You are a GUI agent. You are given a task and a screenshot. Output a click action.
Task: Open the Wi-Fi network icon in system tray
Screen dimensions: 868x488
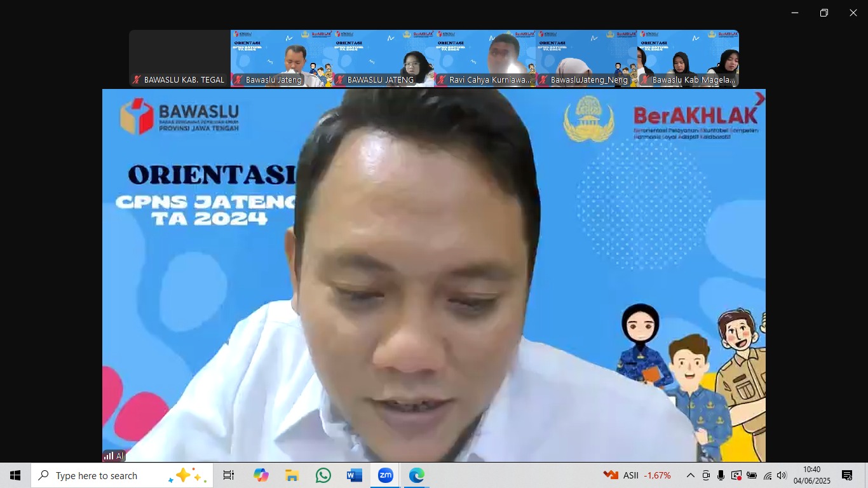[766, 475]
